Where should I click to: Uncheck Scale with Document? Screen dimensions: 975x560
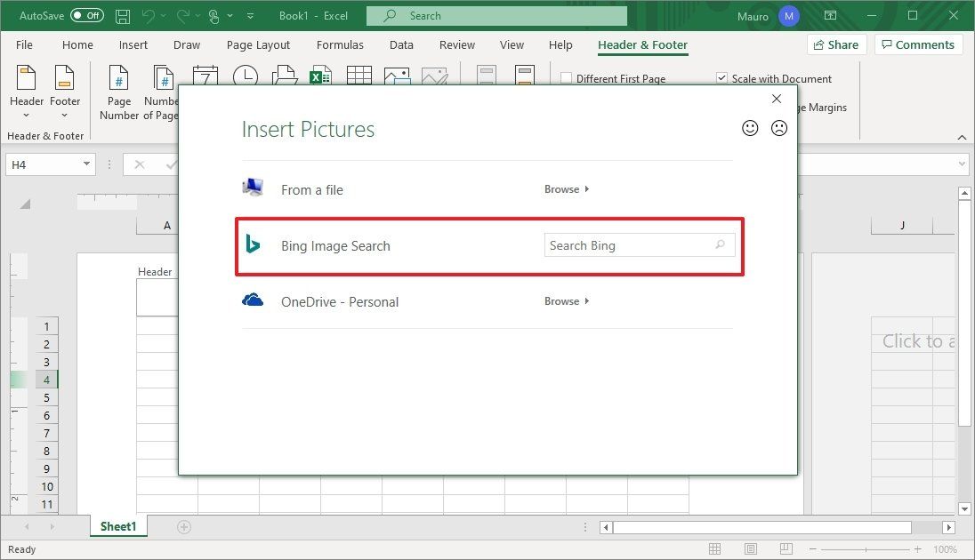722,78
